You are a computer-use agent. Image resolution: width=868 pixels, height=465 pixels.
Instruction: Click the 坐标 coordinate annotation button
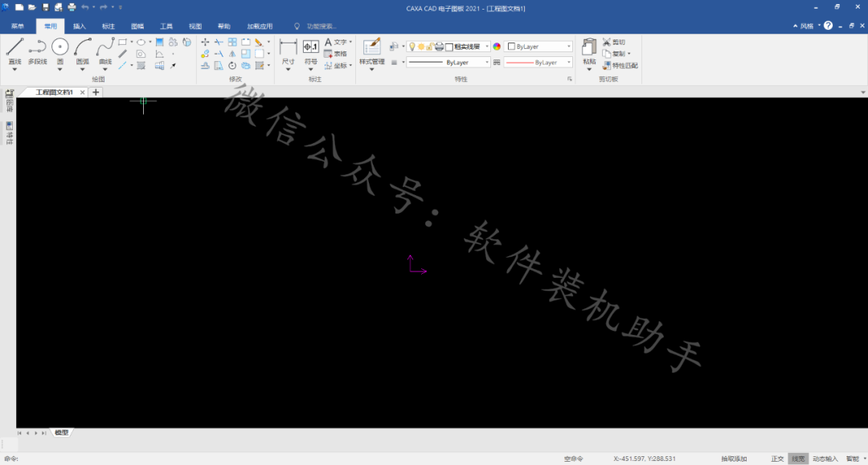pyautogui.click(x=335, y=65)
